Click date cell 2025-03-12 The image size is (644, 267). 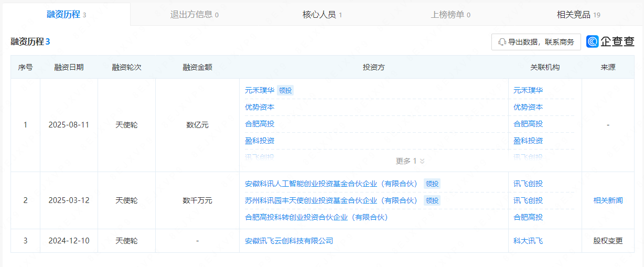tap(69, 200)
